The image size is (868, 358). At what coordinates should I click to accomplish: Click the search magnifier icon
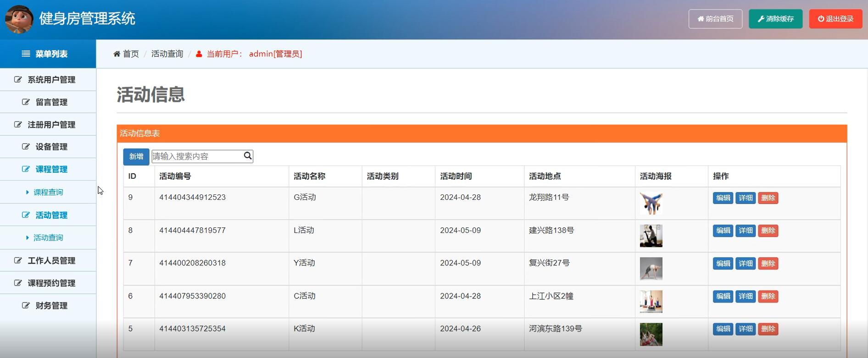tap(248, 156)
